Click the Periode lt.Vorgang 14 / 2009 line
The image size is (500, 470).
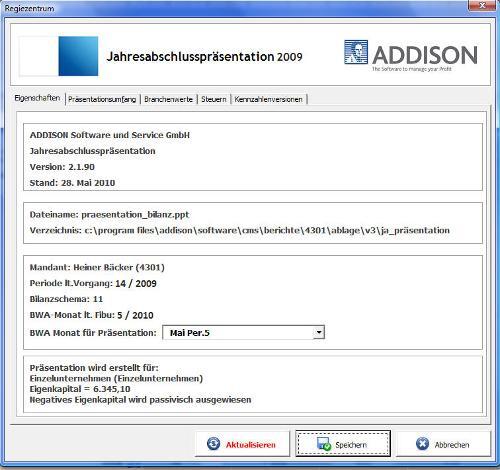tap(93, 284)
